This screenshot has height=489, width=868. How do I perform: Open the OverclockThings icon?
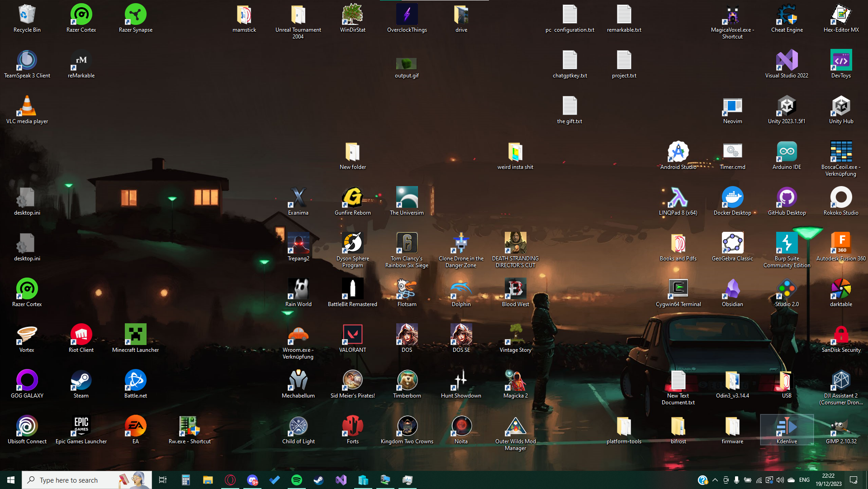point(407,18)
